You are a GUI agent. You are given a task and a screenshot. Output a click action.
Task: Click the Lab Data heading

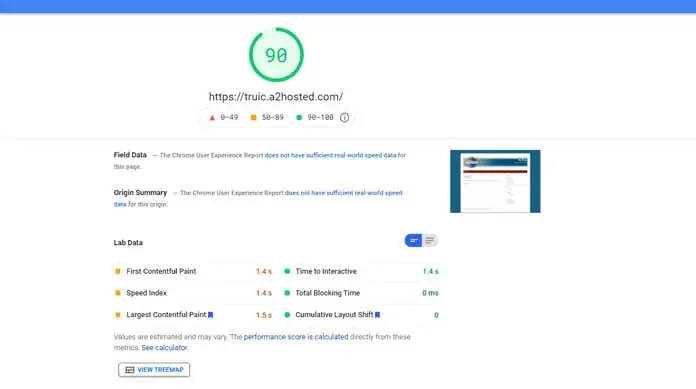pos(128,243)
